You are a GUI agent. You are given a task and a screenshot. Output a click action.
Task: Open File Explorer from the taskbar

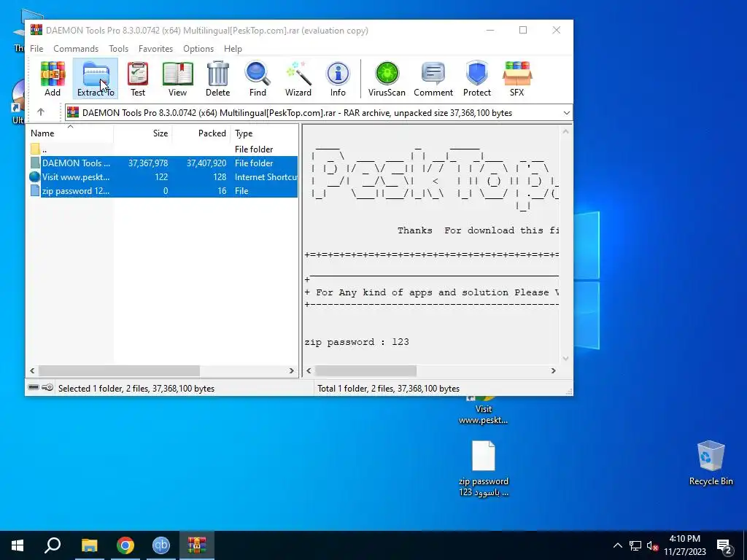[x=89, y=545]
